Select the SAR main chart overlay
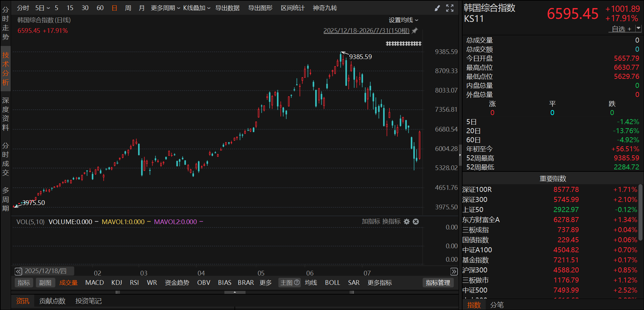The image size is (644, 310). tap(354, 282)
